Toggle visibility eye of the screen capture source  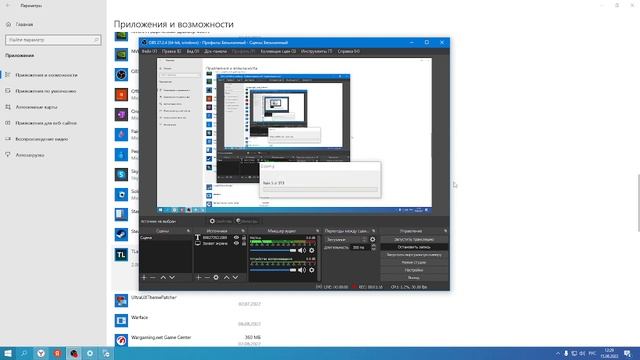click(x=236, y=243)
